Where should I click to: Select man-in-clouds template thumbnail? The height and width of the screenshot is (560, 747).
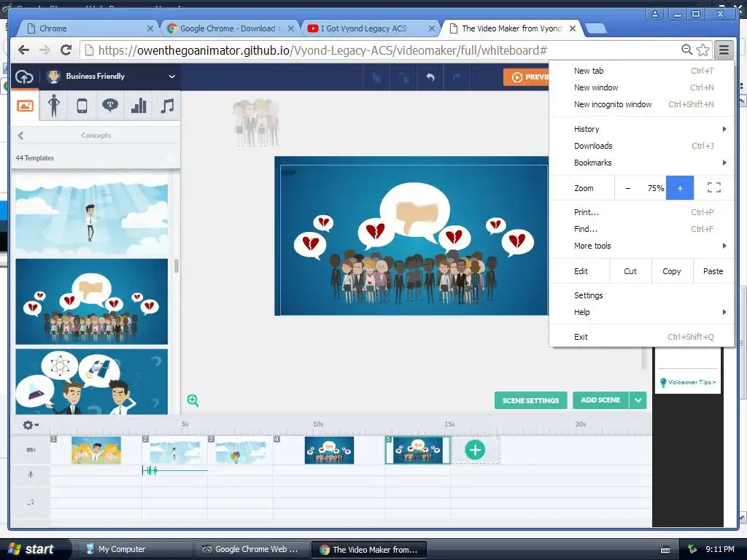pyautogui.click(x=91, y=215)
